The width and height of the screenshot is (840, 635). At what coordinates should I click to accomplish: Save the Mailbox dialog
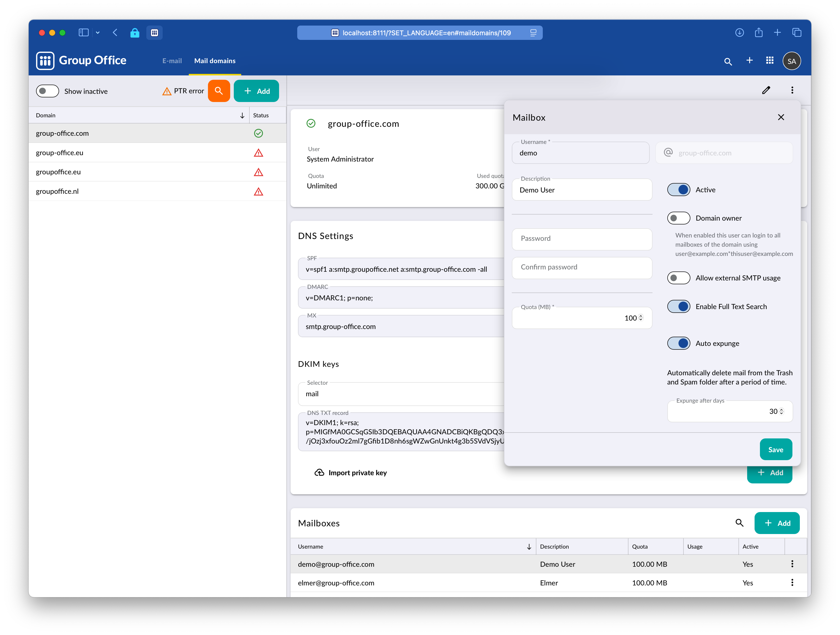tap(776, 449)
